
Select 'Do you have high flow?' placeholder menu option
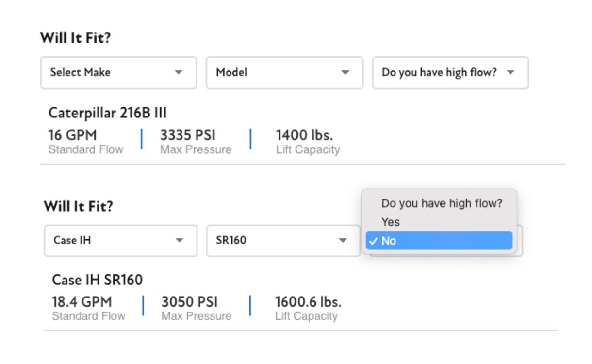click(x=439, y=203)
